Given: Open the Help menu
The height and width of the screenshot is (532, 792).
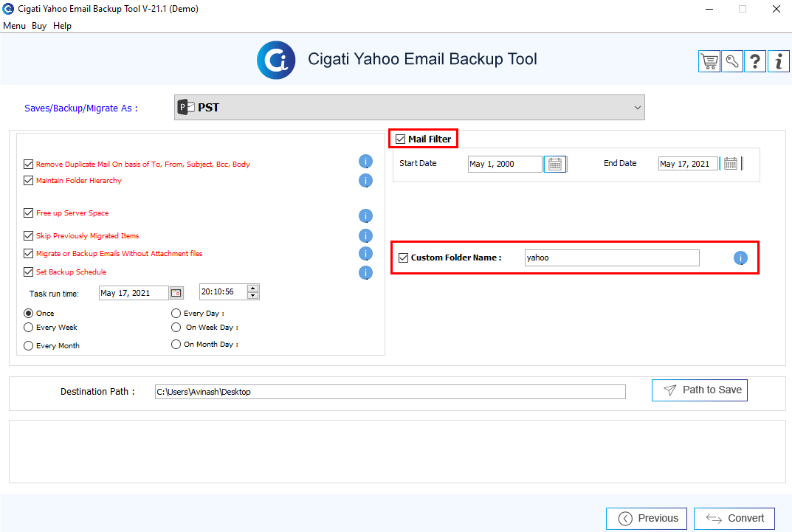Looking at the screenshot, I should coord(62,26).
